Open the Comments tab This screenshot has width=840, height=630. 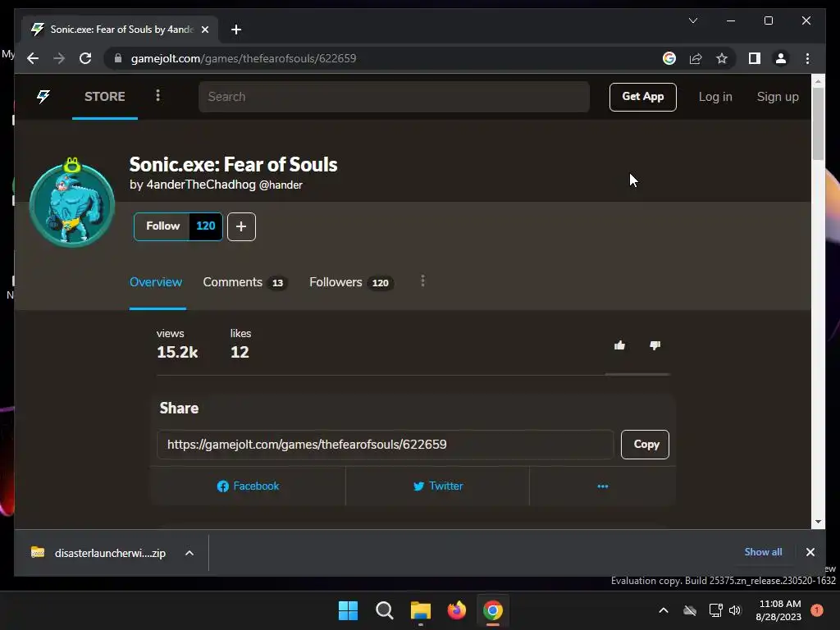pyautogui.click(x=244, y=282)
